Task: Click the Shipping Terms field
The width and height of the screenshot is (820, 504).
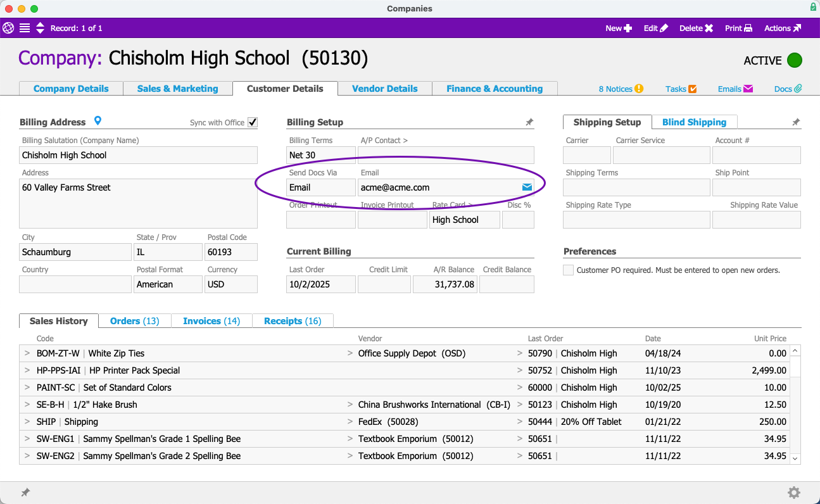Action: tap(636, 187)
